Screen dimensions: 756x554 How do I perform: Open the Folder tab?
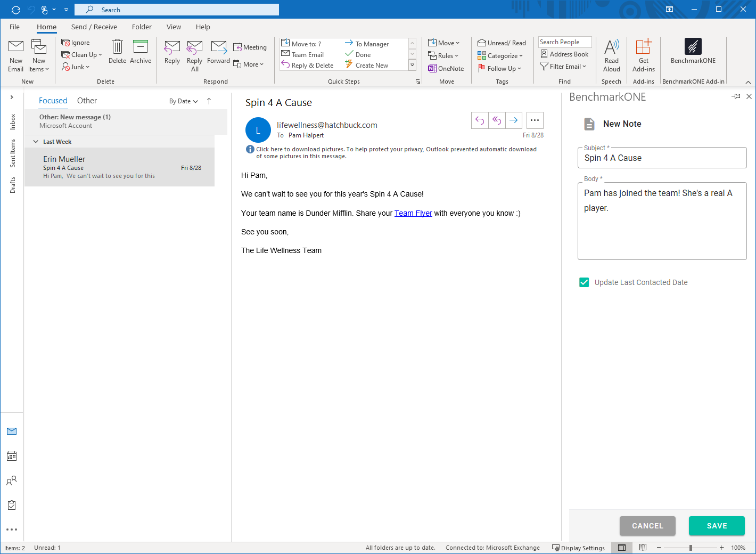142,27
